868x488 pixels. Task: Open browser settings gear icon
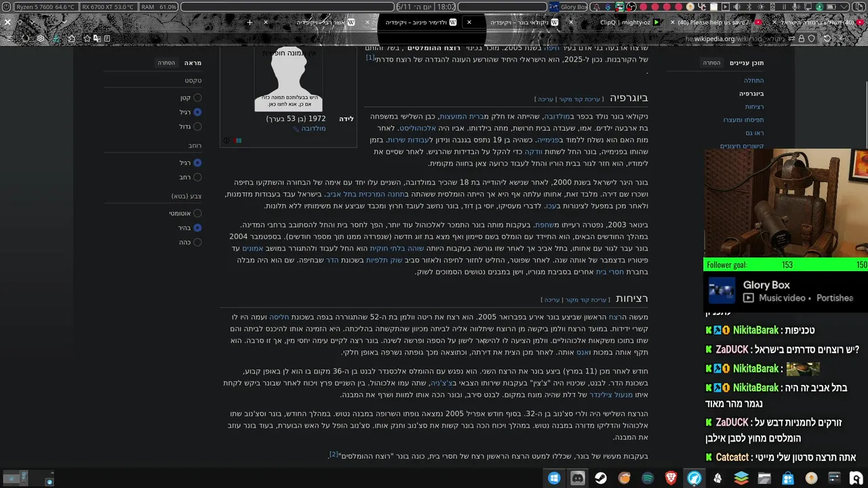[x=41, y=39]
